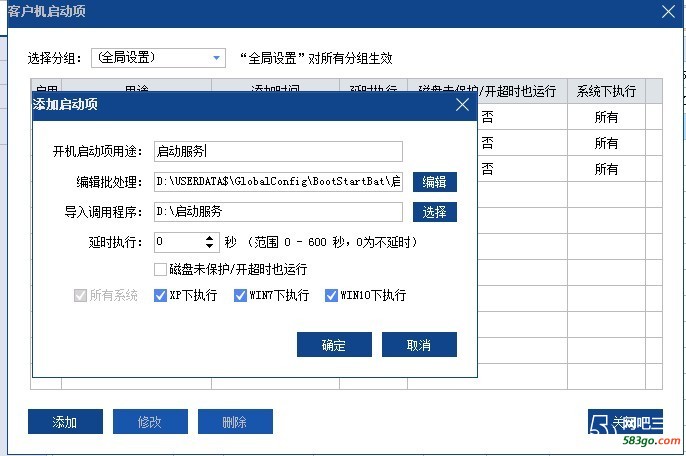The image size is (686, 456).
Task: Select 所有 cell in third row
Action: pyautogui.click(x=606, y=168)
